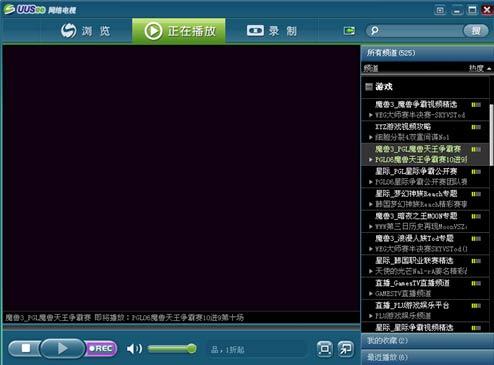Play program GAMESTV直播频道
The height and width of the screenshot is (365, 494).
tap(403, 294)
